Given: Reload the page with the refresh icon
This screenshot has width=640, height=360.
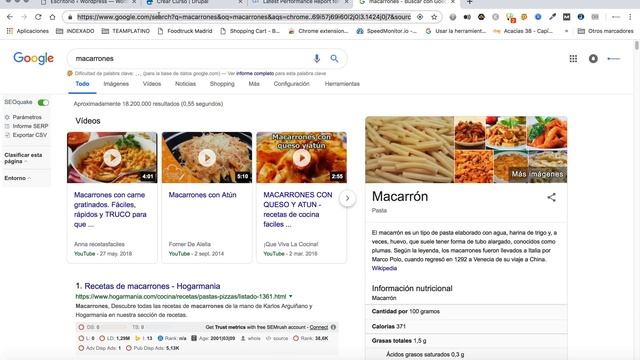Looking at the screenshot, I should (38, 17).
